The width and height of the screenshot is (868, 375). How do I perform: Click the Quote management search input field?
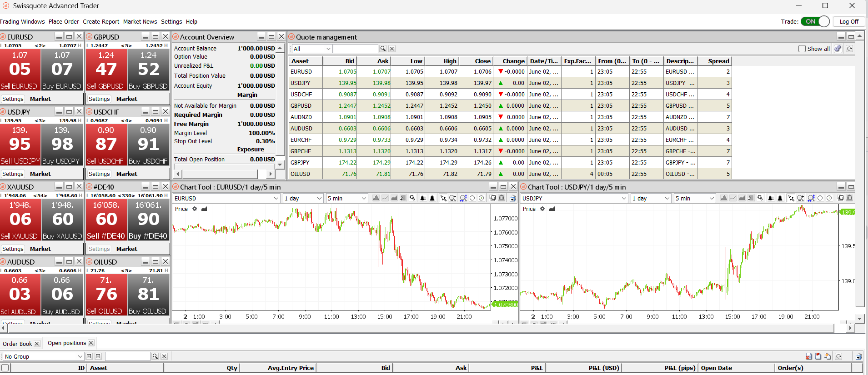[x=356, y=49]
